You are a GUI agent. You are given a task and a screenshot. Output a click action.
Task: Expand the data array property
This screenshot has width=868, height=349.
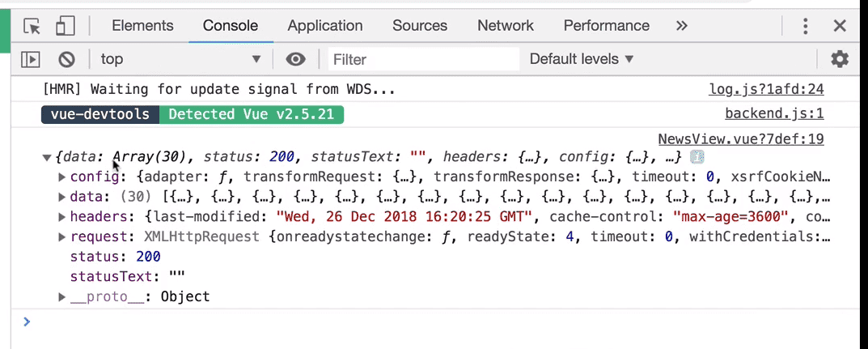point(62,198)
